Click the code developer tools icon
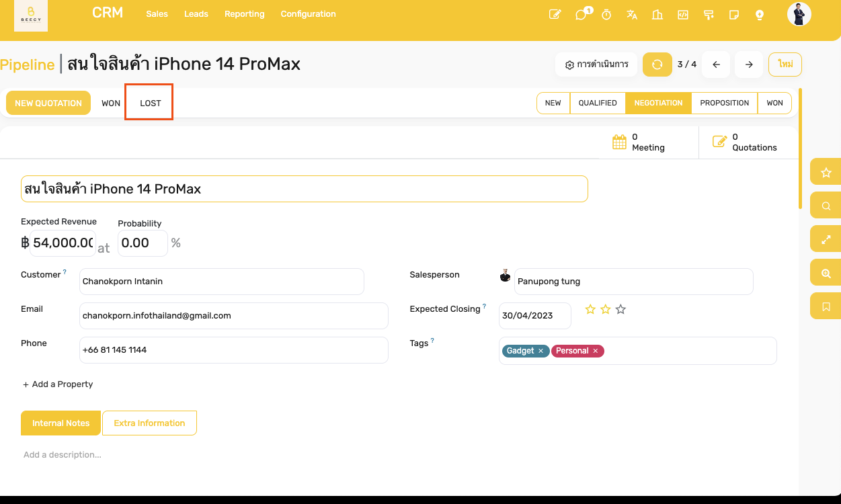Screen dimensions: 841x504 tap(683, 14)
